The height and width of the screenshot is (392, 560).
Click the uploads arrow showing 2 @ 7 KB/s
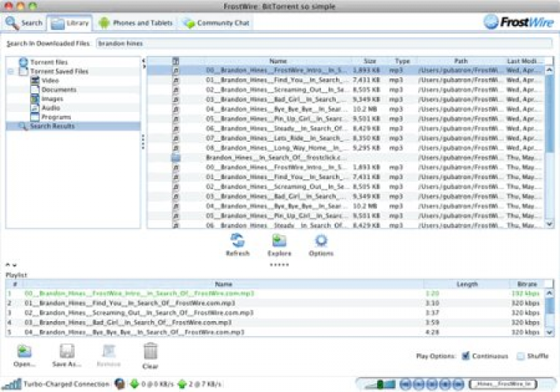pos(182,384)
